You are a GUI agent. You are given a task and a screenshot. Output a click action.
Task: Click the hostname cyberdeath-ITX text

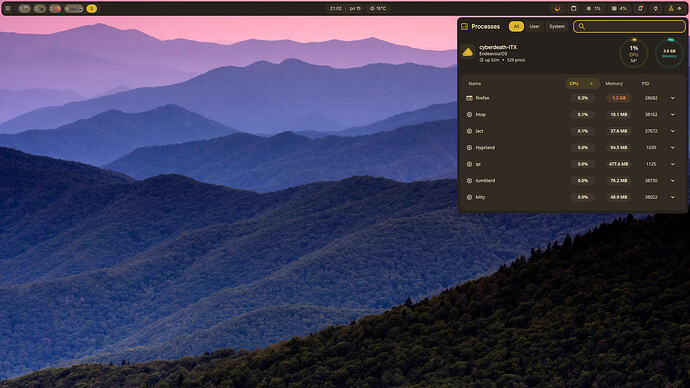click(498, 47)
